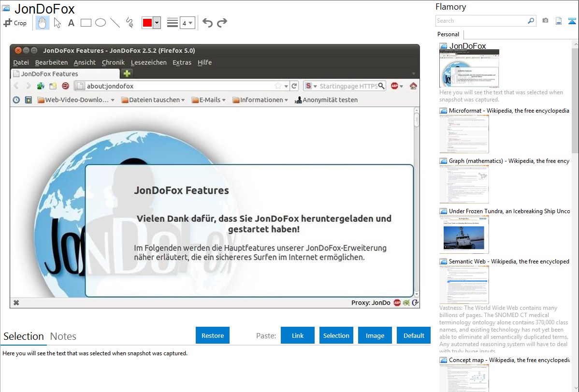579x392 pixels.
Task: Pick the Ellipse shape tool
Action: (x=101, y=23)
